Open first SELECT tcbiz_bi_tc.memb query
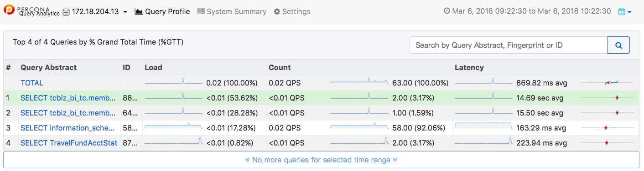 (69, 98)
